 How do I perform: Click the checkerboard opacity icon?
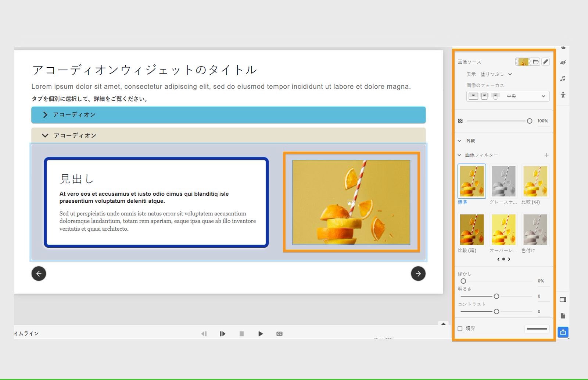(x=461, y=121)
